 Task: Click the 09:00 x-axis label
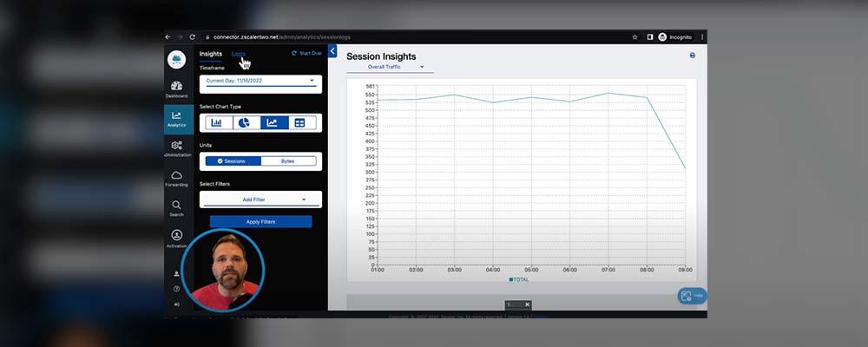(686, 270)
